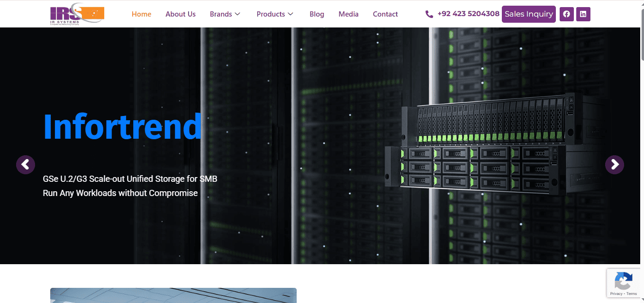Go to the Contact page
This screenshot has width=644, height=303.
pyautogui.click(x=385, y=14)
